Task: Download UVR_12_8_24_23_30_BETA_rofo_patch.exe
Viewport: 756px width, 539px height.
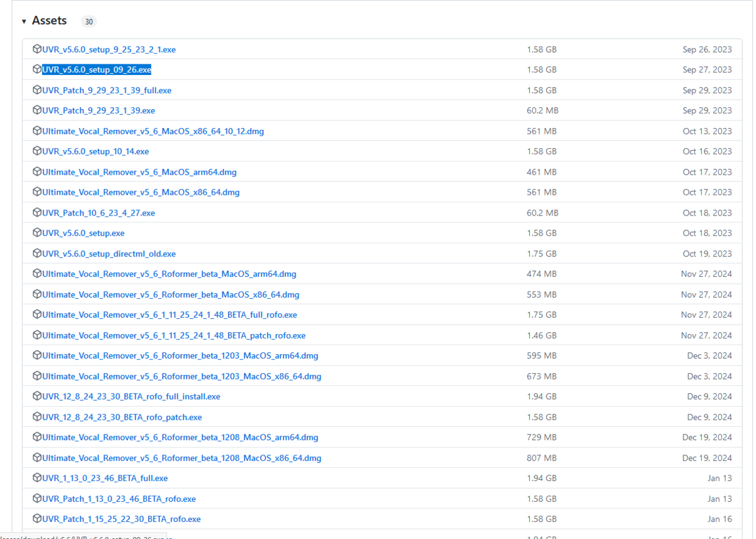Action: click(x=122, y=417)
